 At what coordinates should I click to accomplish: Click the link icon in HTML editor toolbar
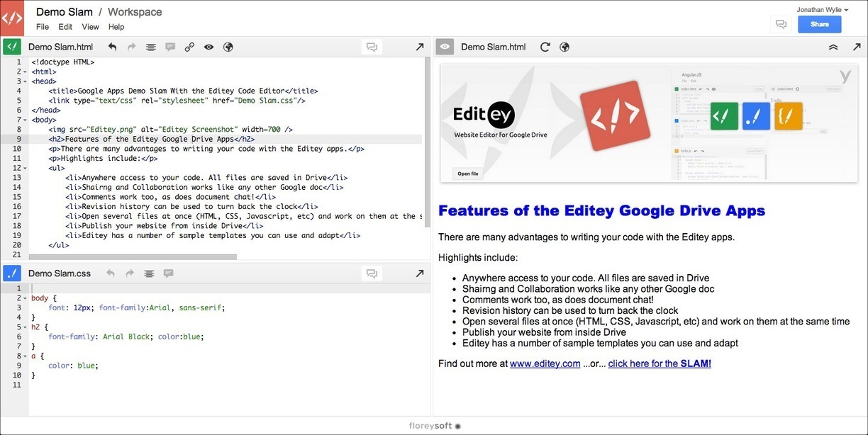pos(189,47)
